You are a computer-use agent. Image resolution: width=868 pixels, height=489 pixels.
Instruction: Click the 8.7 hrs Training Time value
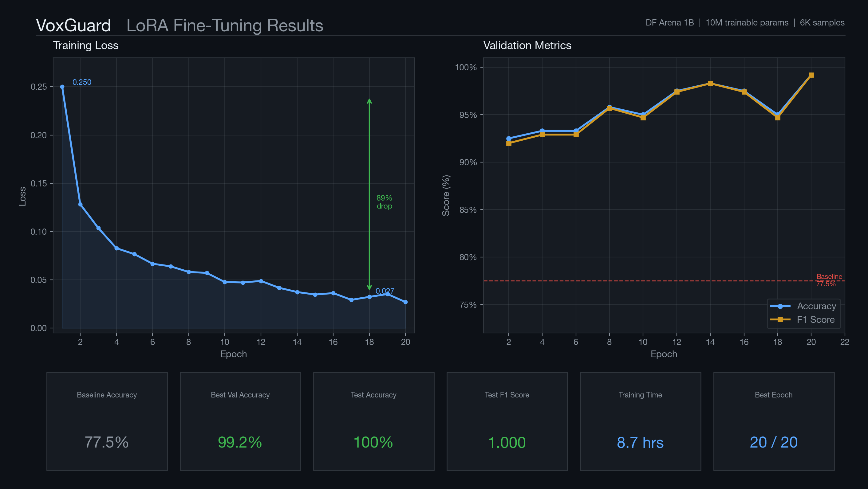(640, 443)
